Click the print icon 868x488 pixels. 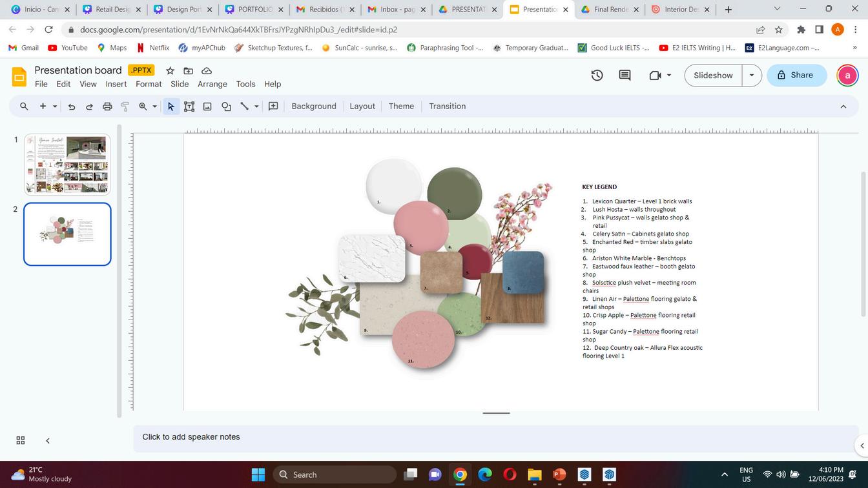(x=107, y=107)
